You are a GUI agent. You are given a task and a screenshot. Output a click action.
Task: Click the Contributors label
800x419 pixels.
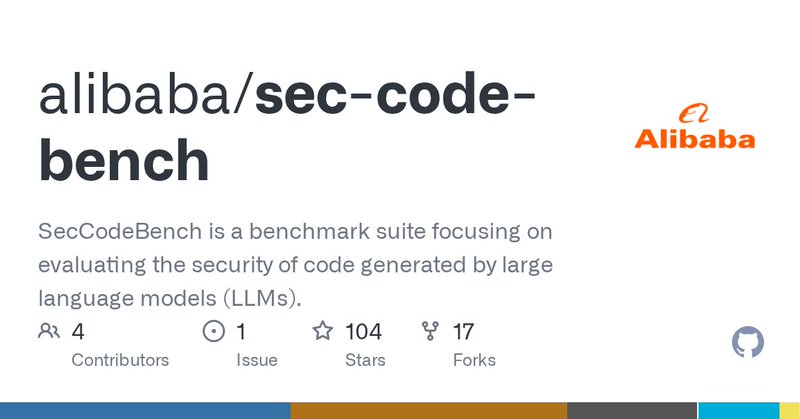tap(120, 360)
